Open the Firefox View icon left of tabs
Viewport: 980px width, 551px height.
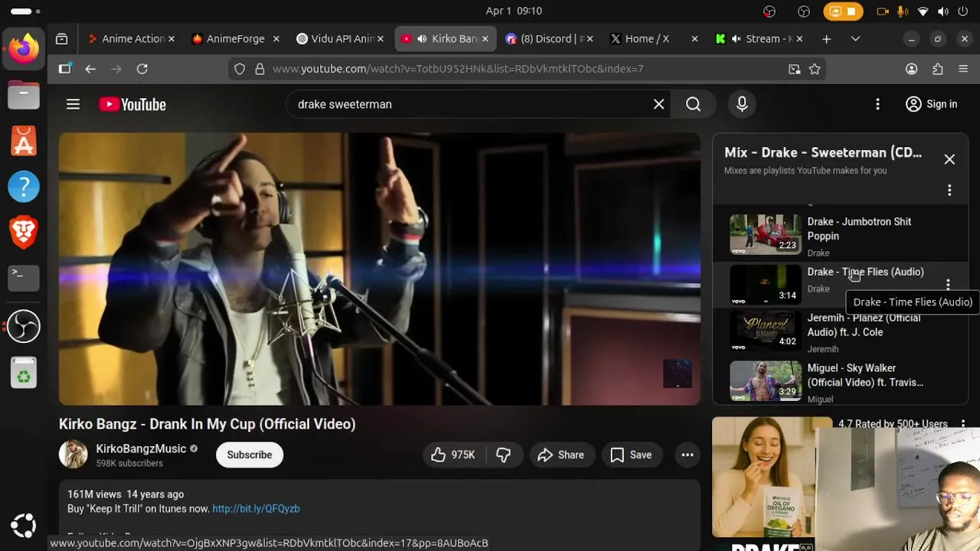coord(62,38)
